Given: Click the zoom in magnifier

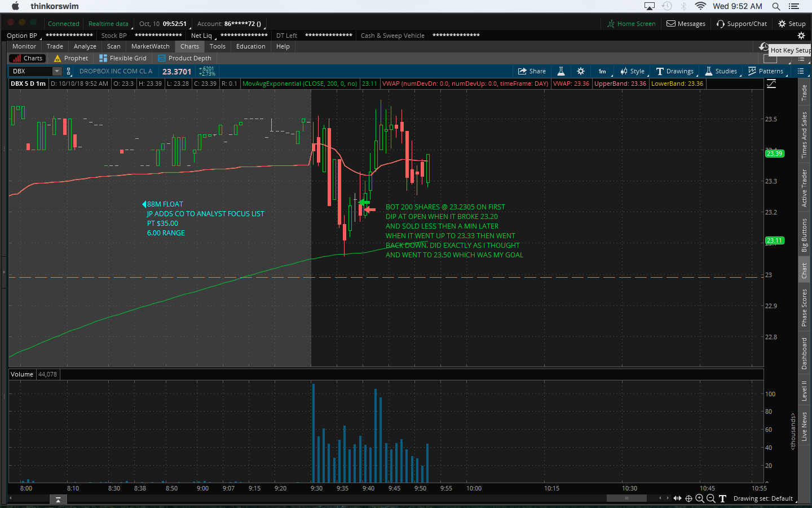Looking at the screenshot, I should click(x=700, y=498).
